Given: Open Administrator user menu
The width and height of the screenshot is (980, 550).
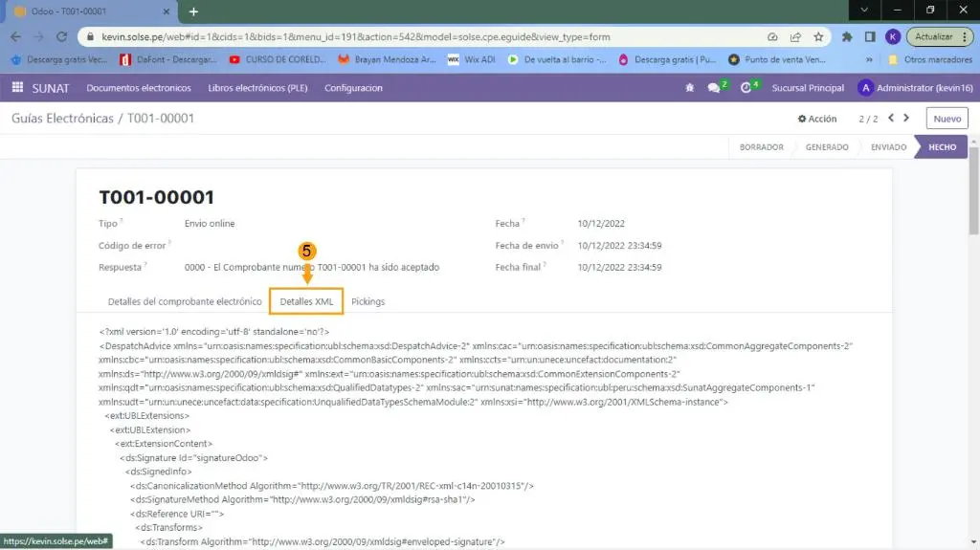Looking at the screenshot, I should [914, 88].
